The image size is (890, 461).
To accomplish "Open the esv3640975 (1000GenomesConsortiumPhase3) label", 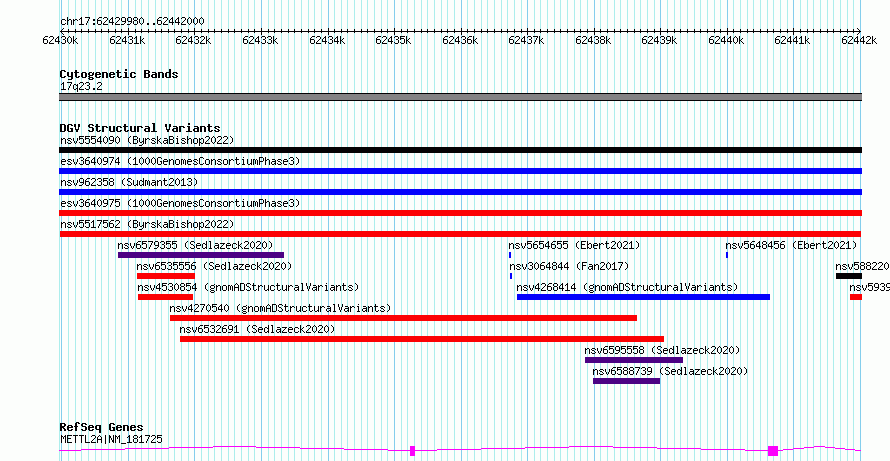I will tap(180, 203).
